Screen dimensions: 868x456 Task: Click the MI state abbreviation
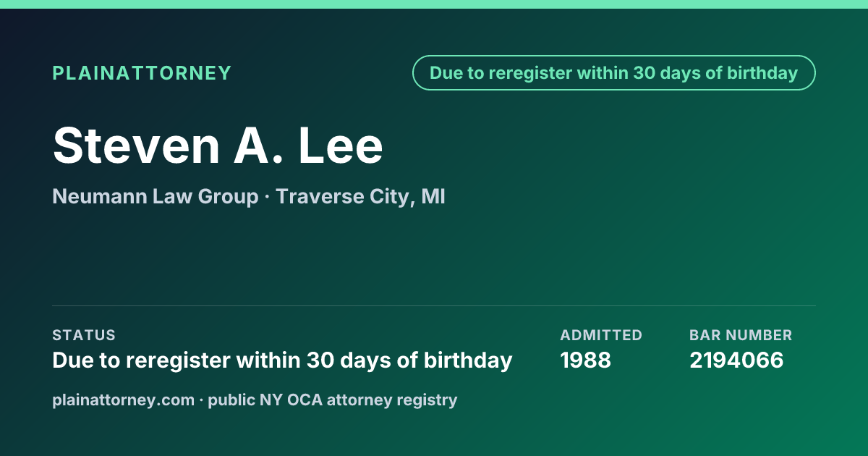433,196
